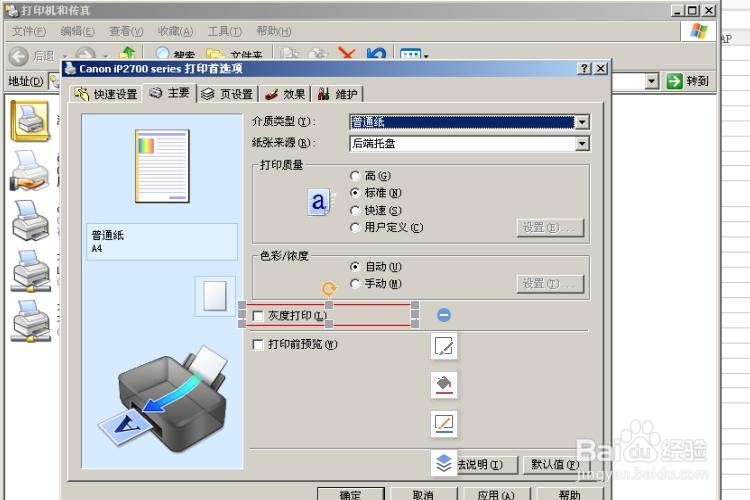
Task: Click the search toolbar icon
Action: (x=163, y=54)
